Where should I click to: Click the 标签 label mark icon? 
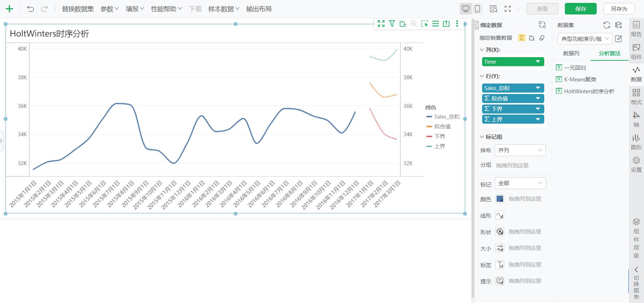click(500, 265)
